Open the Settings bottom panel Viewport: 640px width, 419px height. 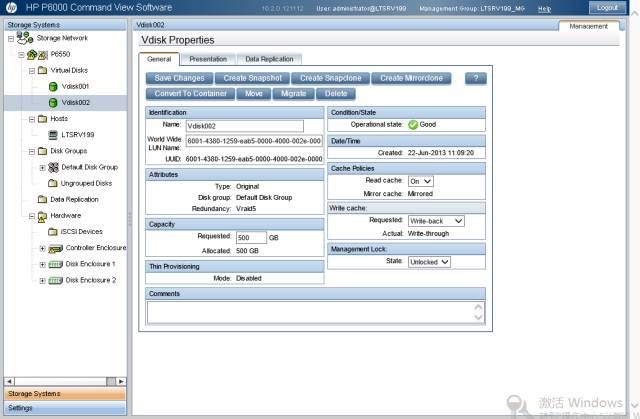point(65,408)
